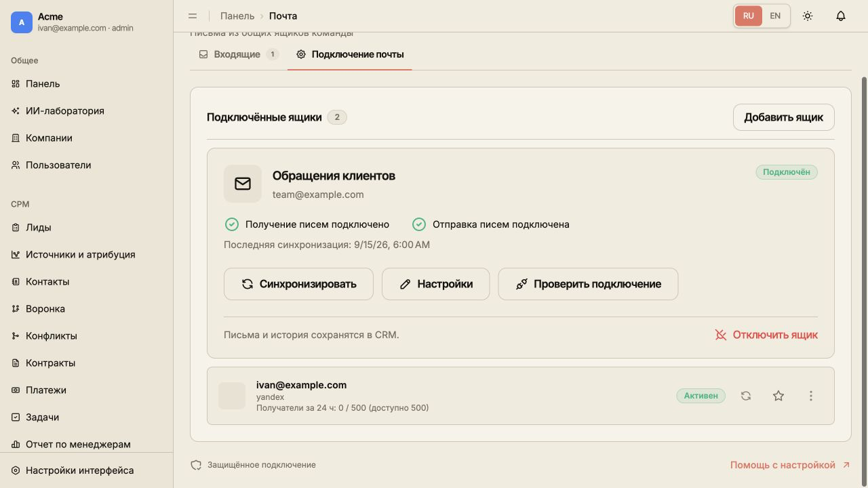Open Настройки for the mailbox

click(435, 284)
